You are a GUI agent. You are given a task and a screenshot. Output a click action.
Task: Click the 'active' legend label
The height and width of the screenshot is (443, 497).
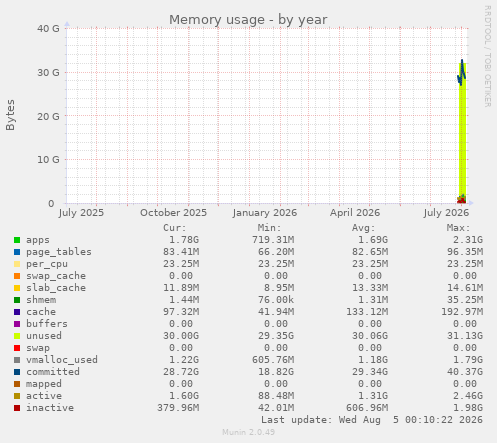(44, 396)
